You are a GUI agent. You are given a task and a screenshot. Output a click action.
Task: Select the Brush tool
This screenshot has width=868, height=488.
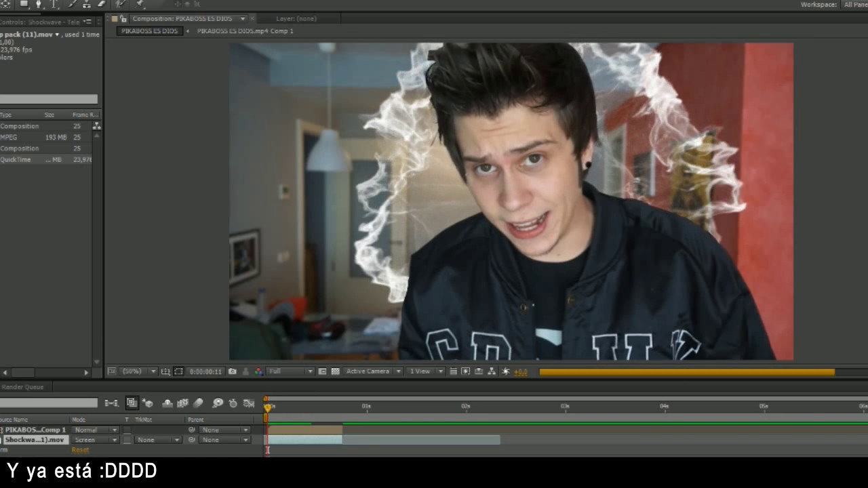pyautogui.click(x=73, y=3)
